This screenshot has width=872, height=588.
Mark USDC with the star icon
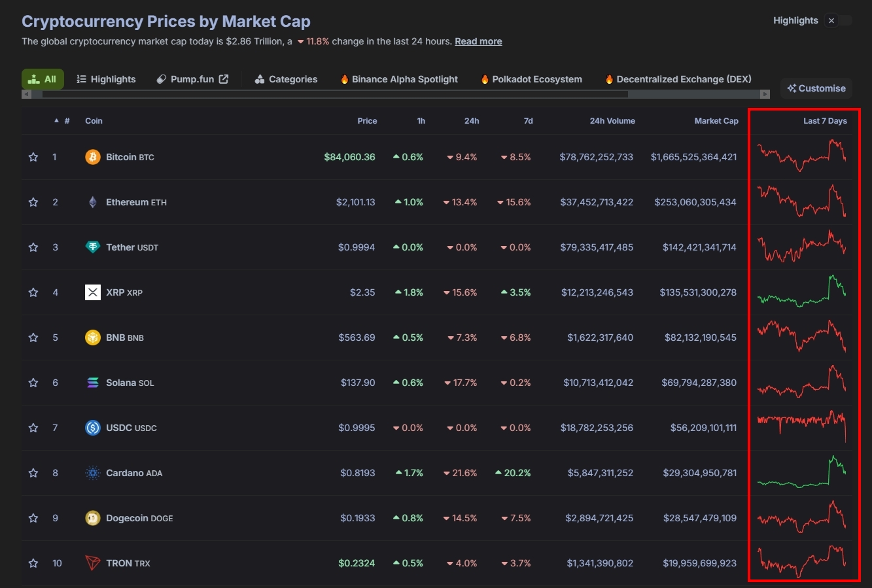(33, 428)
